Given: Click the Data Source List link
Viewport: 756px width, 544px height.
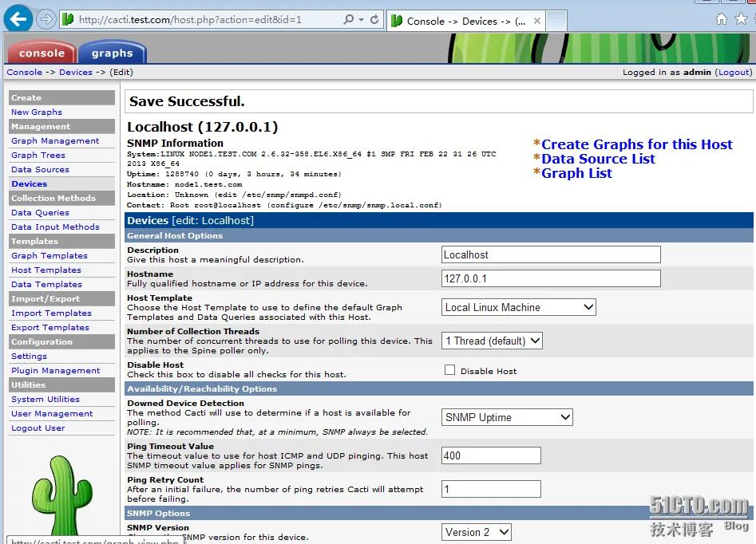Looking at the screenshot, I should click(598, 159).
